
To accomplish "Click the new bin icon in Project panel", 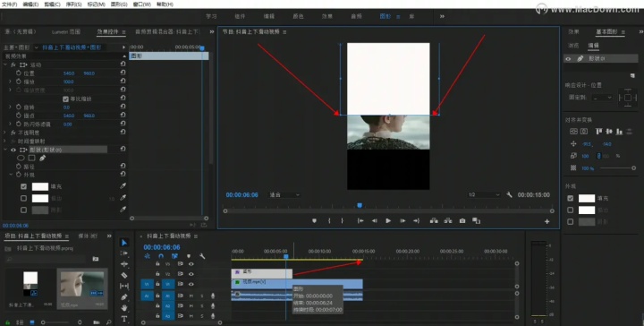I will point(96,259).
